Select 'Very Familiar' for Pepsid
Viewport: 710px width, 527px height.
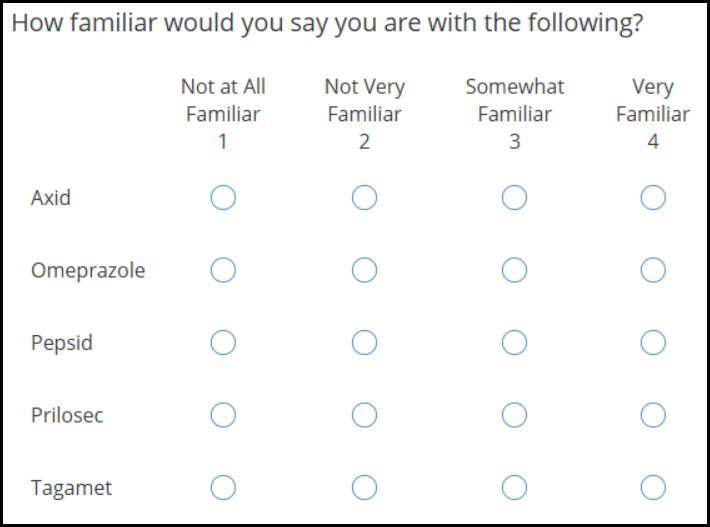653,343
